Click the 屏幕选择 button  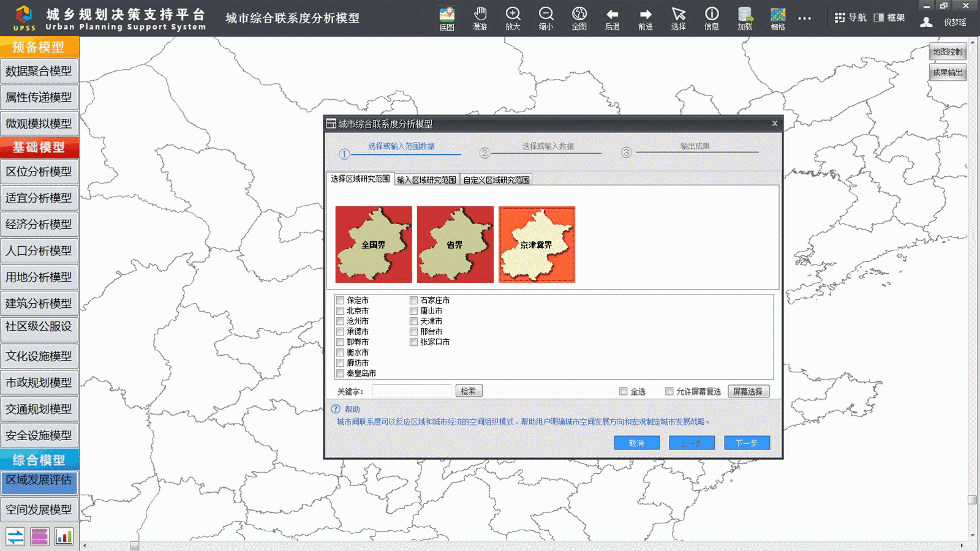click(748, 391)
